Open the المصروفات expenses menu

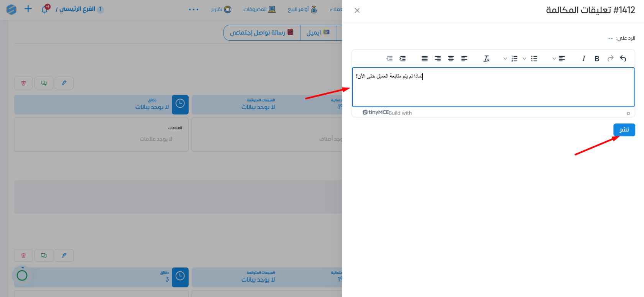pos(260,10)
